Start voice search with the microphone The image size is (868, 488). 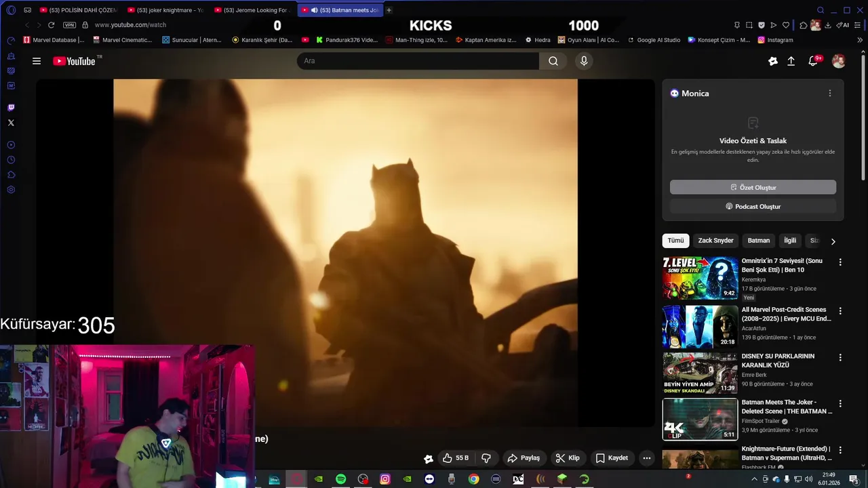(x=584, y=61)
